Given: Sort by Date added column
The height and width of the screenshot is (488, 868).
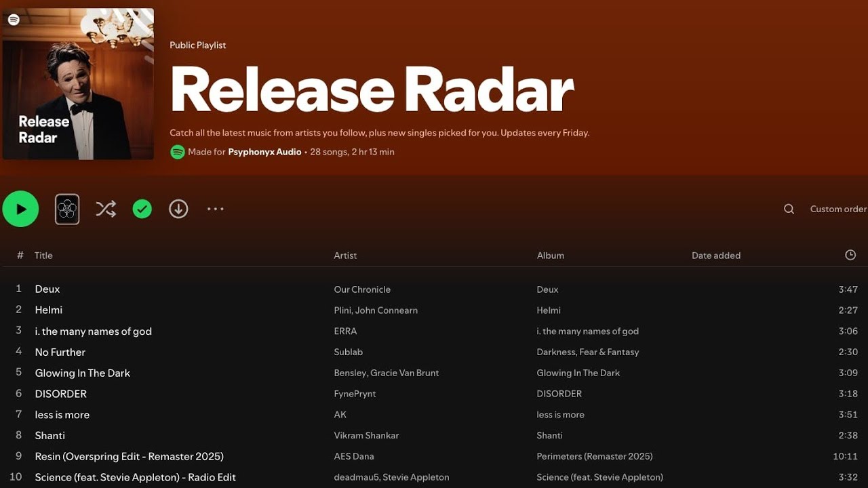Looking at the screenshot, I should 716,256.
